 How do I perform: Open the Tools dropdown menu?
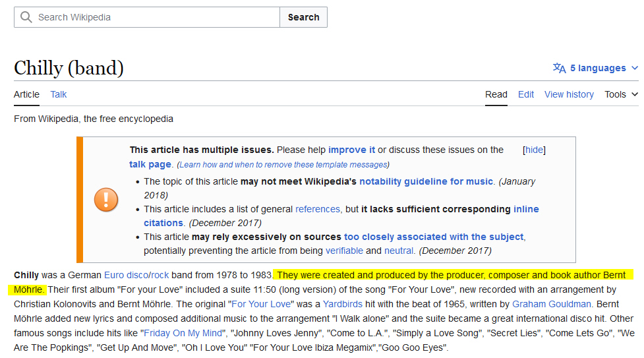(x=621, y=94)
